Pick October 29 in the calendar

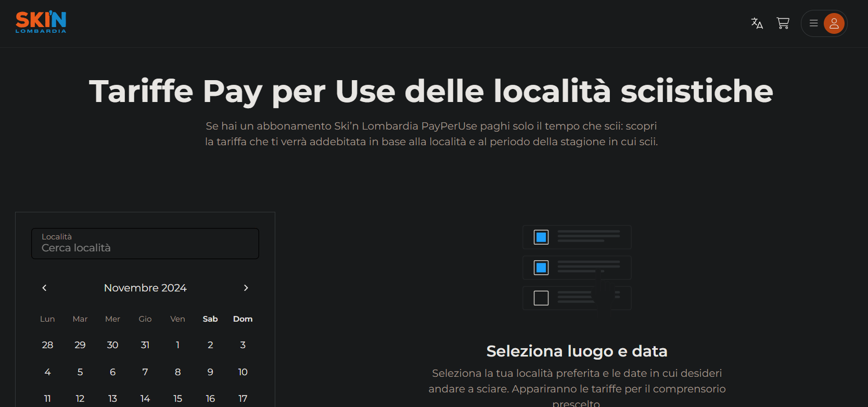click(80, 345)
